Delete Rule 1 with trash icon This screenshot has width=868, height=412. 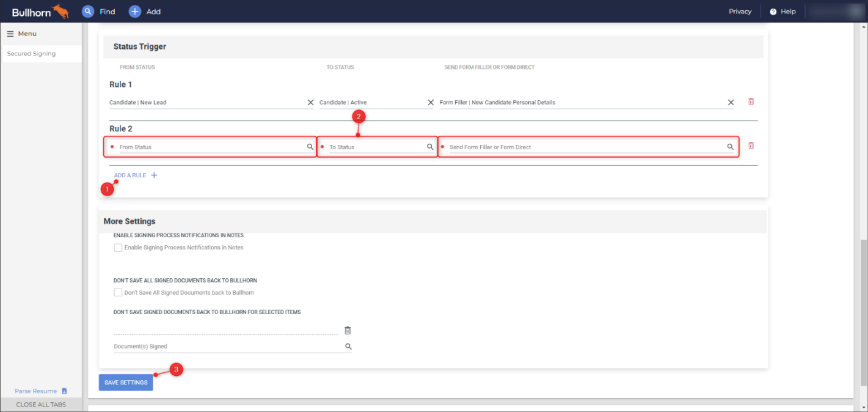(751, 102)
